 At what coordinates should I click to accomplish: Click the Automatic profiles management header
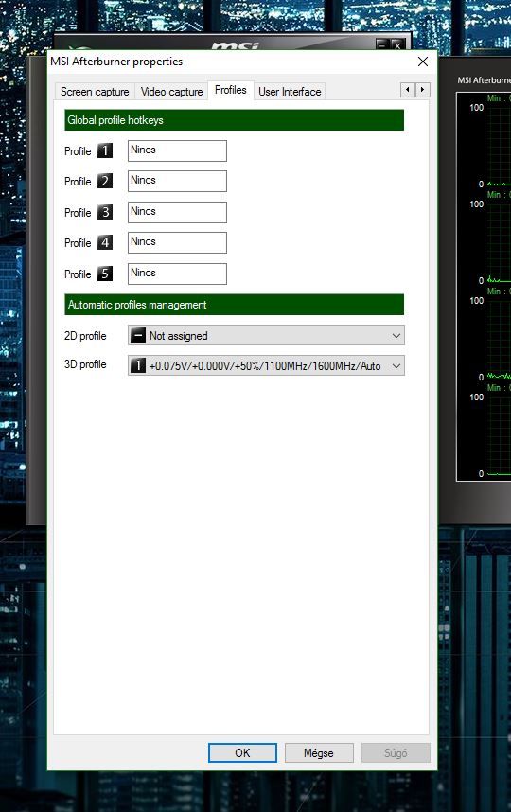click(x=234, y=305)
